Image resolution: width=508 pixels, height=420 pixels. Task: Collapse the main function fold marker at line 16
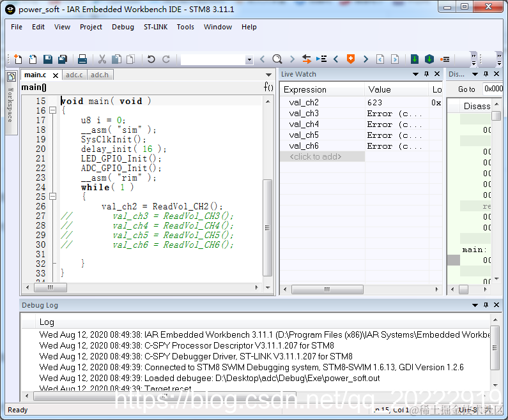(53, 110)
